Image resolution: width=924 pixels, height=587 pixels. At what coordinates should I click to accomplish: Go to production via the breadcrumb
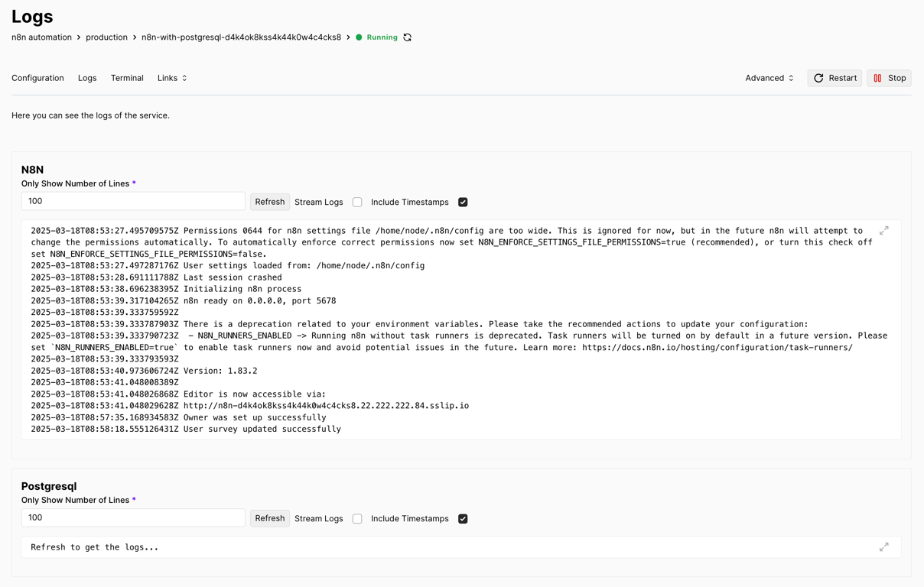click(106, 37)
